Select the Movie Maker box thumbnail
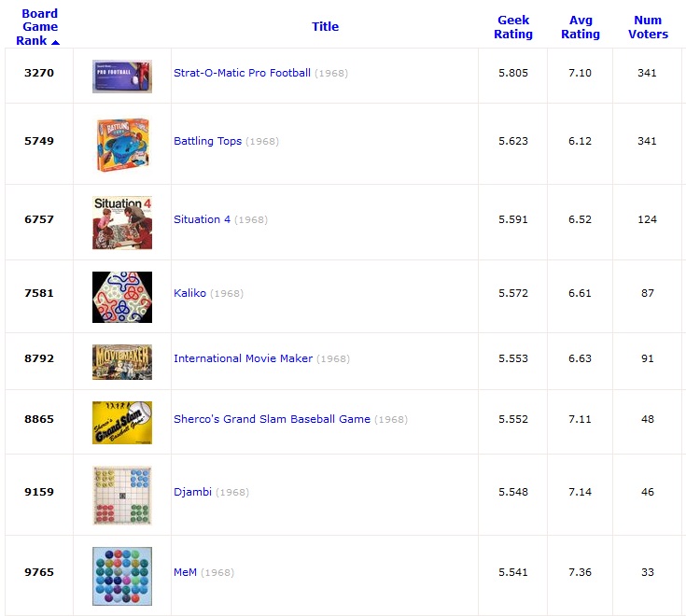This screenshot has width=686, height=616. 122,362
